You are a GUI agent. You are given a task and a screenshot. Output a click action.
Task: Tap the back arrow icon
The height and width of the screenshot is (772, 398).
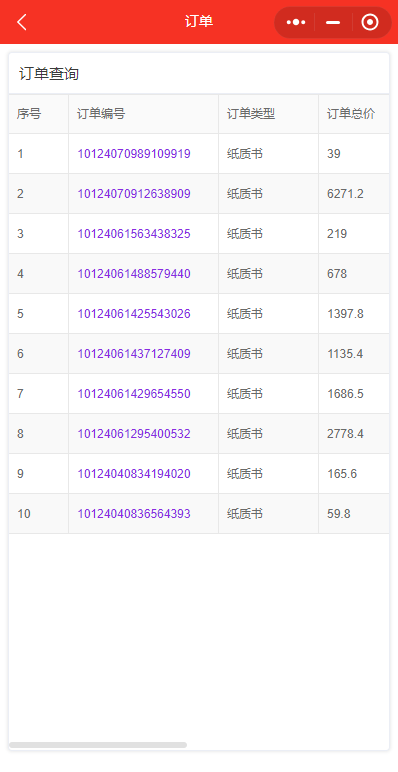tap(22, 22)
